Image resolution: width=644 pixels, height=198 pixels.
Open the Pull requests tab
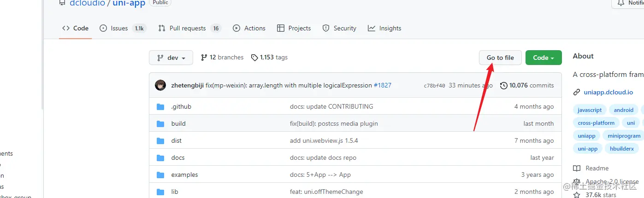[187, 29]
